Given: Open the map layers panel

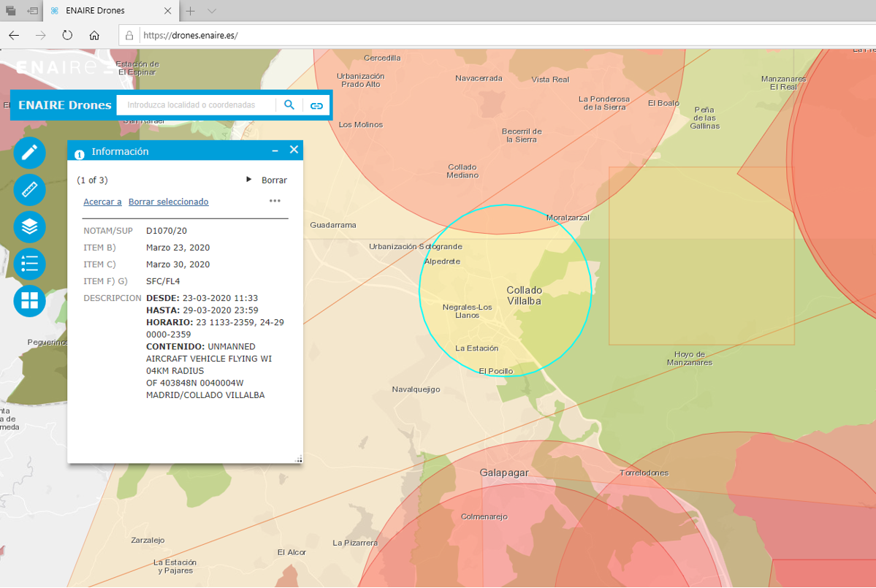Looking at the screenshot, I should (30, 226).
